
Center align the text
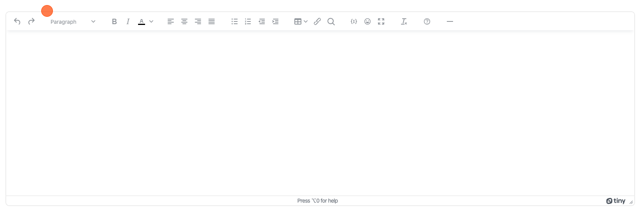(x=184, y=22)
